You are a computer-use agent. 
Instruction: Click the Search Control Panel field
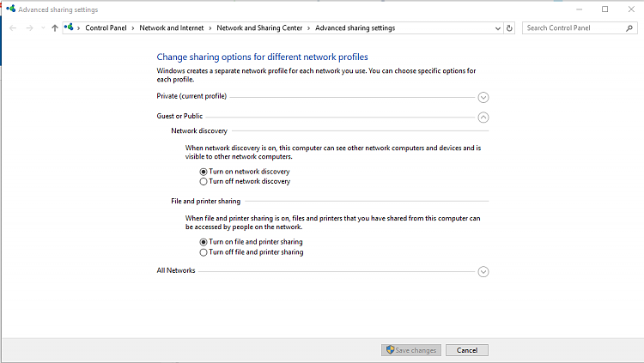pos(572,27)
